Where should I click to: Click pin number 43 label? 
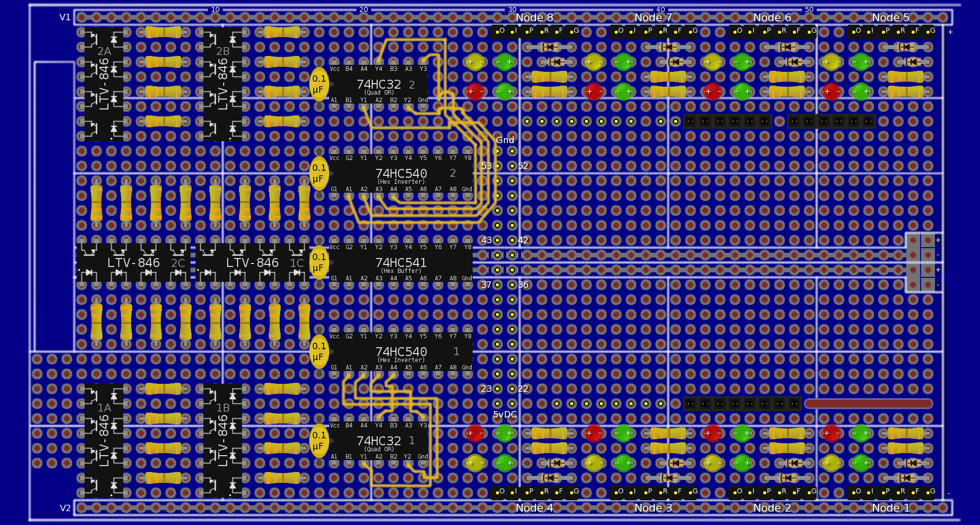pyautogui.click(x=487, y=240)
